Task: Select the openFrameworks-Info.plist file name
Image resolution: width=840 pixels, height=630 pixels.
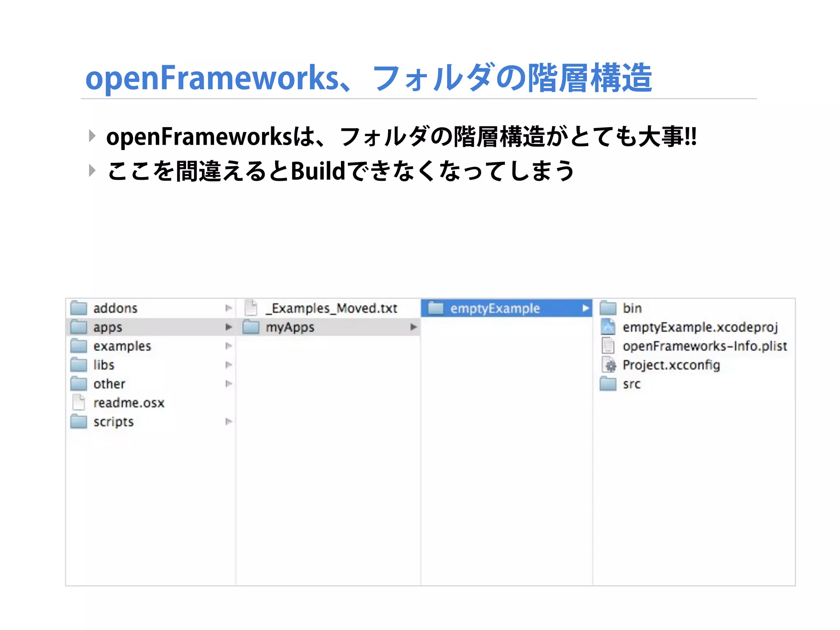Action: coord(705,346)
